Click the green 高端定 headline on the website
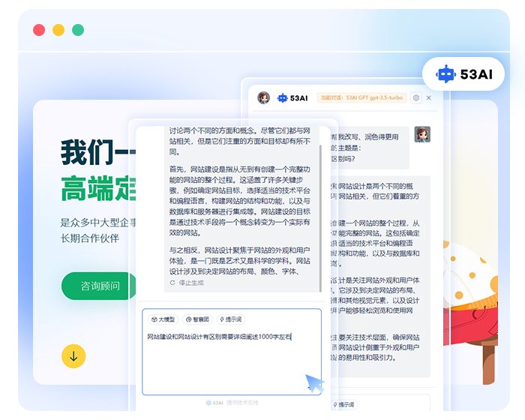 point(98,188)
